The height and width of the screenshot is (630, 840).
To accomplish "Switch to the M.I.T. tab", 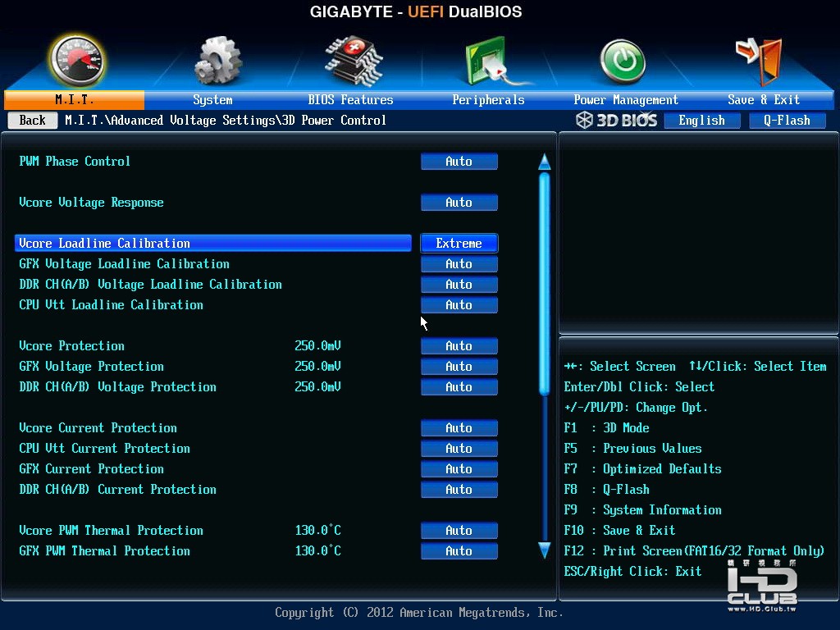I will (74, 99).
